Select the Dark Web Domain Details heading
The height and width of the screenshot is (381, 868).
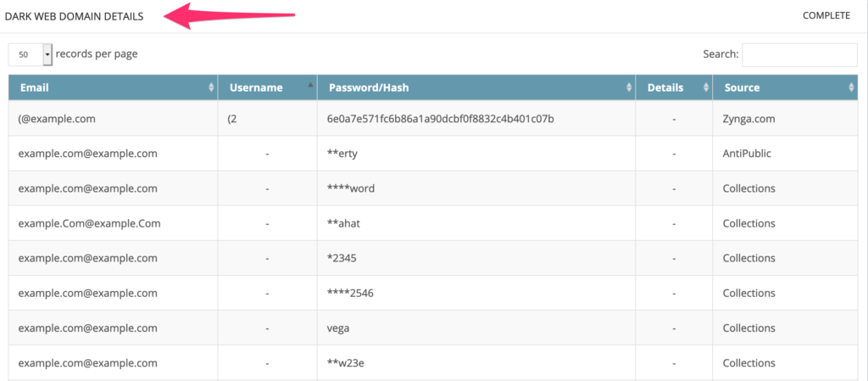75,17
